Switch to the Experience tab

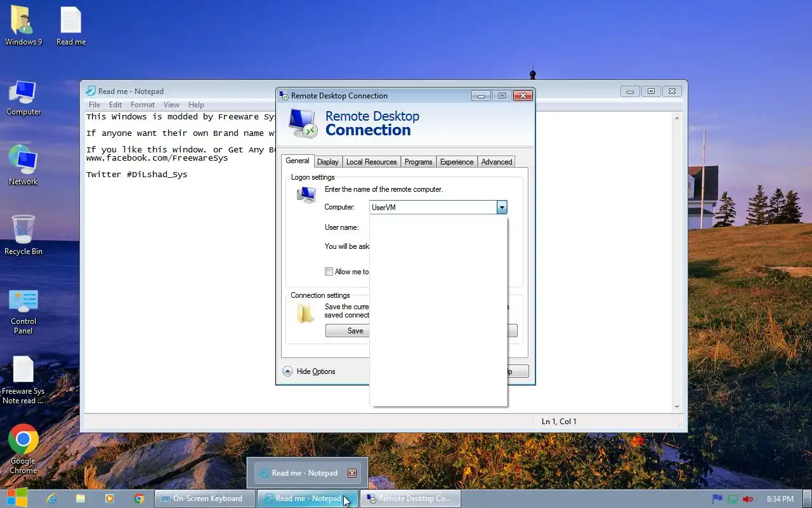click(457, 162)
